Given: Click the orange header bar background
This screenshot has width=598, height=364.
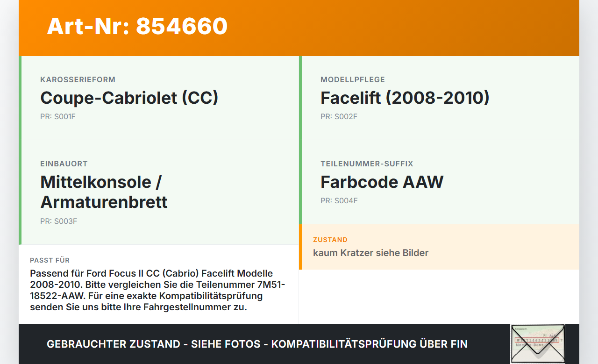Looking at the screenshot, I should 402,28.
